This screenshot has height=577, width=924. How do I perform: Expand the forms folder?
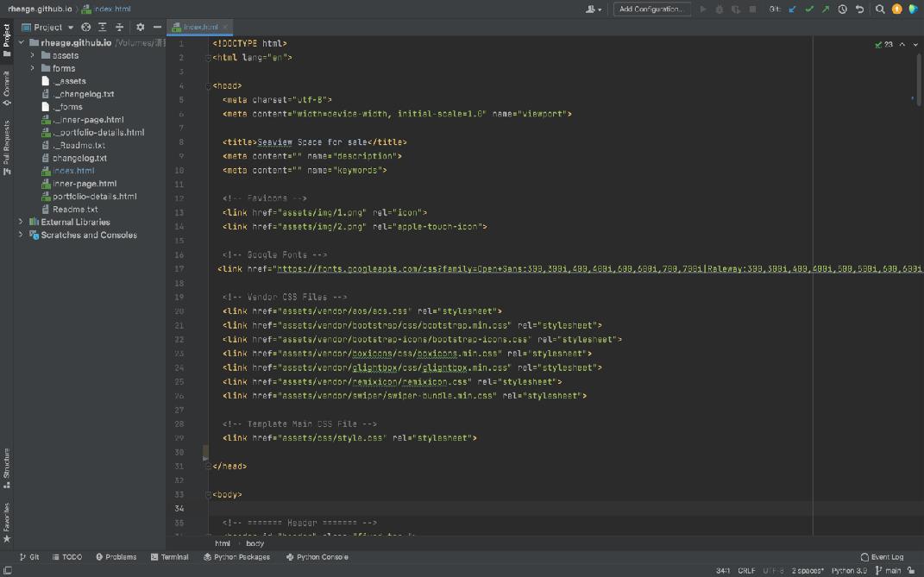pyautogui.click(x=33, y=68)
